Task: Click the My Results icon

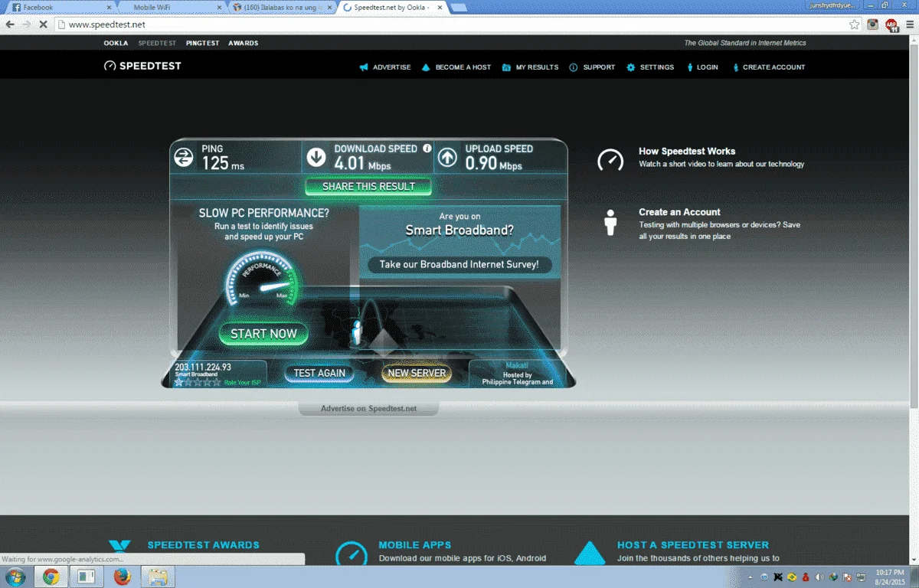Action: 506,67
